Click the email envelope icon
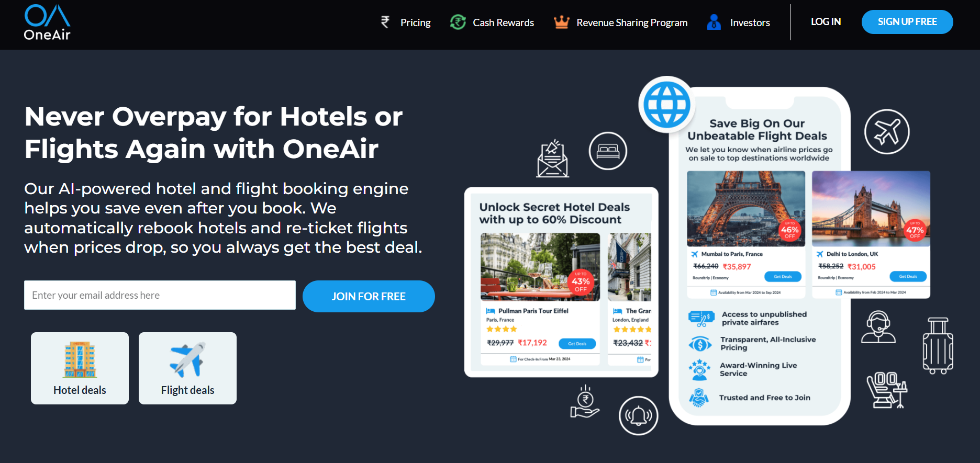Screen dimensions: 980x463 [x=552, y=159]
